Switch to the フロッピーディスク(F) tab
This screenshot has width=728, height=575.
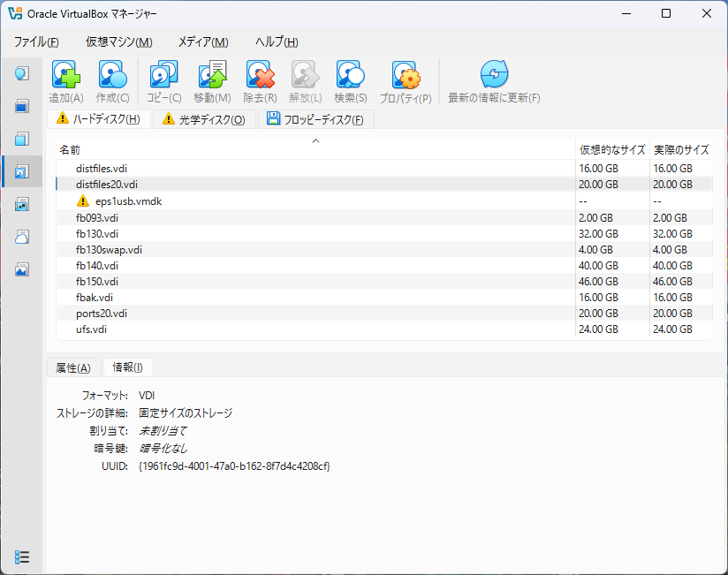coord(315,119)
